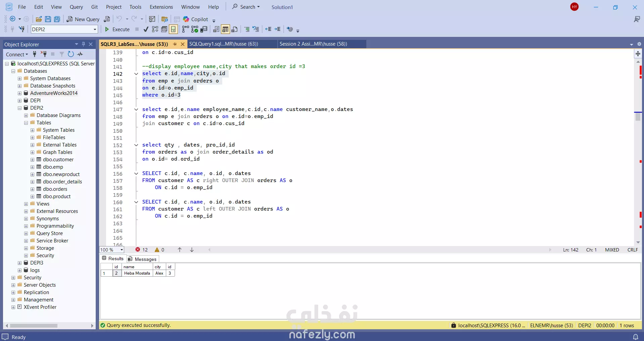This screenshot has height=341, width=644.
Task: Click the Increase Indent icon
Action: (x=277, y=30)
